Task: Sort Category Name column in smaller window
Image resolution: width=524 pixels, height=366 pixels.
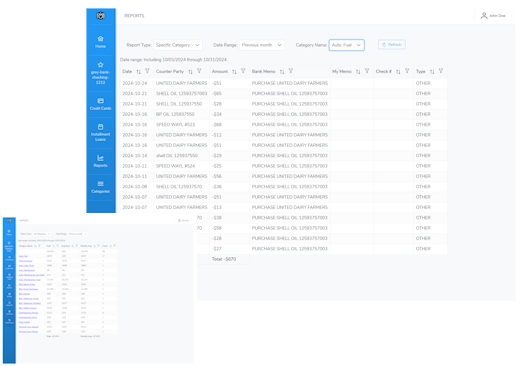Action: click(x=35, y=246)
